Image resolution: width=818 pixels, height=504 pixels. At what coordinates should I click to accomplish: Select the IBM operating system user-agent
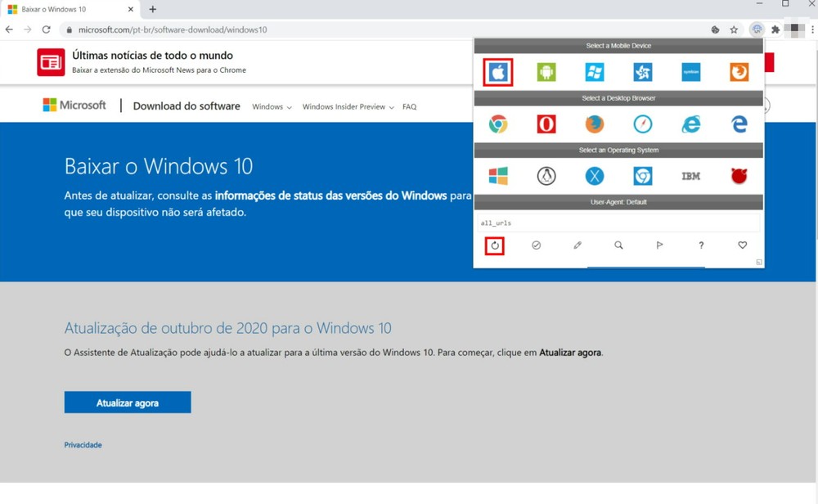coord(690,174)
